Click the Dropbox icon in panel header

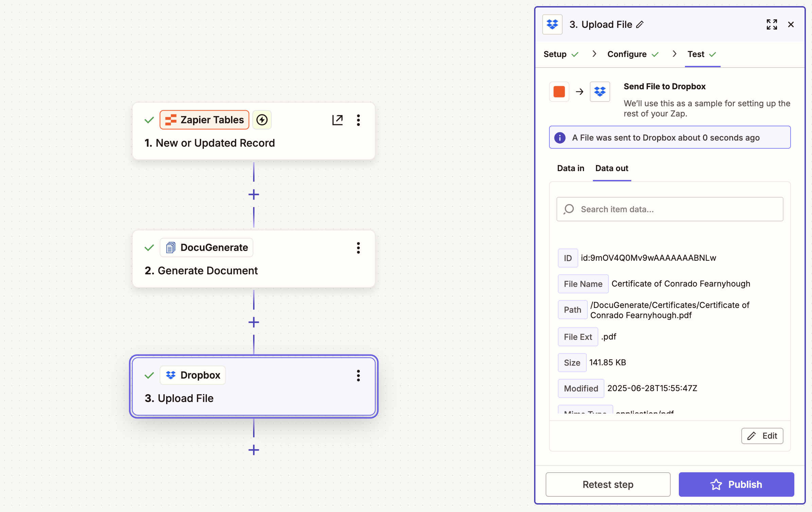pos(552,24)
